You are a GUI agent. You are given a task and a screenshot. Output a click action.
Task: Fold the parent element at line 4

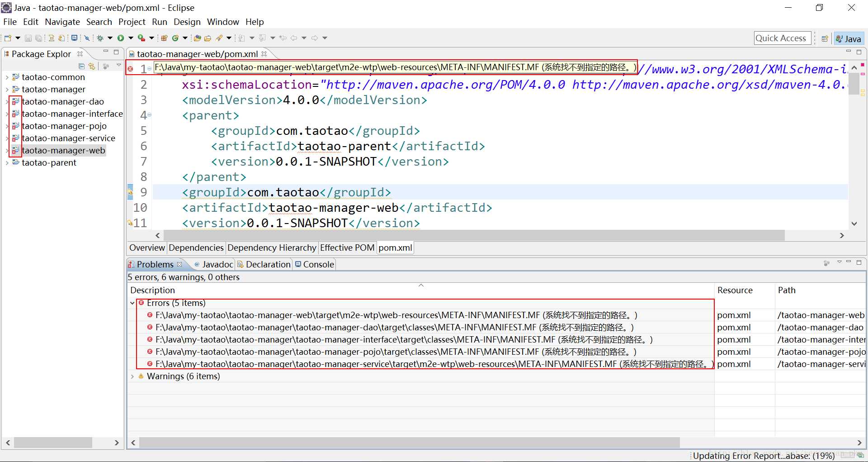[x=150, y=115]
